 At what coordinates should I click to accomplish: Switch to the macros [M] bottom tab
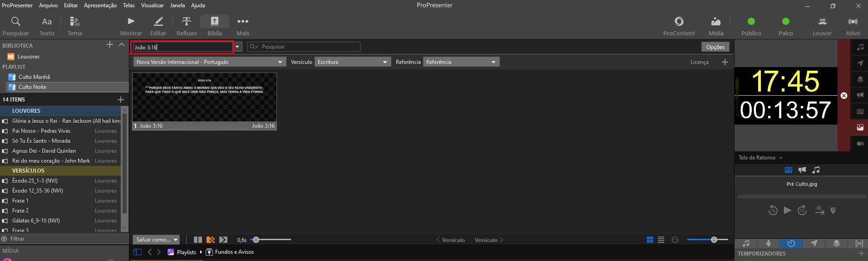(x=859, y=243)
